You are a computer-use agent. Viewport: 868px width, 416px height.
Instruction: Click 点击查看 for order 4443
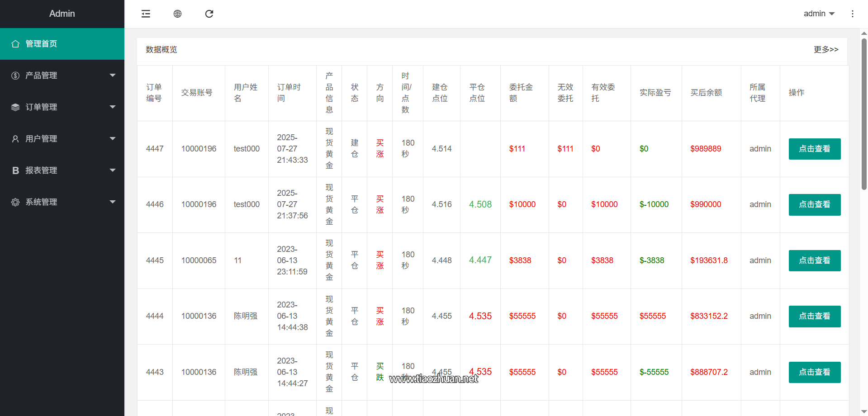(x=815, y=372)
